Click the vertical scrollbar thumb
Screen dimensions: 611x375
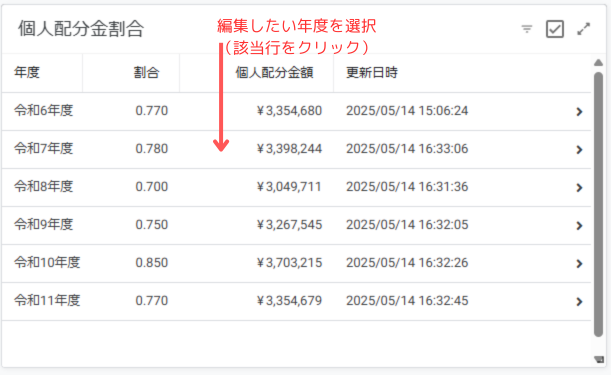point(599,204)
